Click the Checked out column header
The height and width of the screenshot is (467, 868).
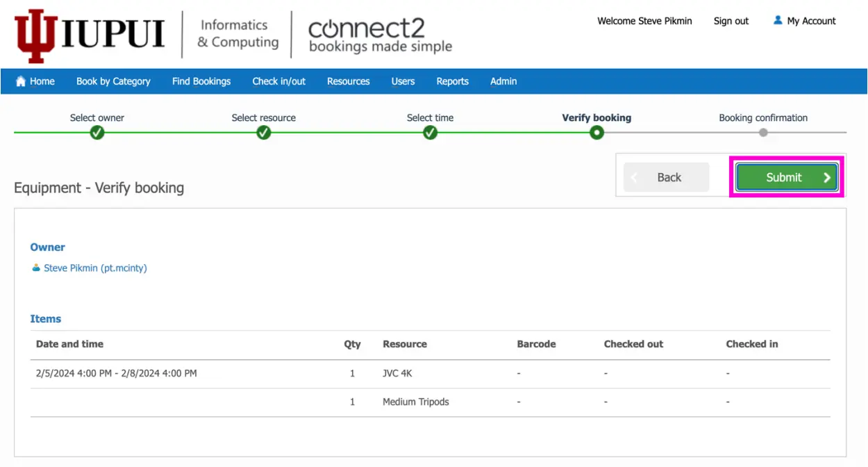click(633, 344)
